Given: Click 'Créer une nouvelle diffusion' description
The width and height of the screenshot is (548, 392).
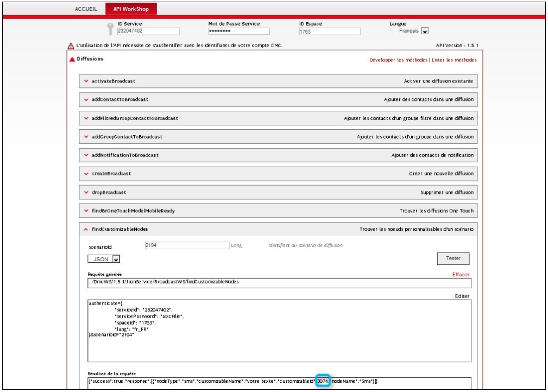Looking at the screenshot, I should tap(441, 174).
